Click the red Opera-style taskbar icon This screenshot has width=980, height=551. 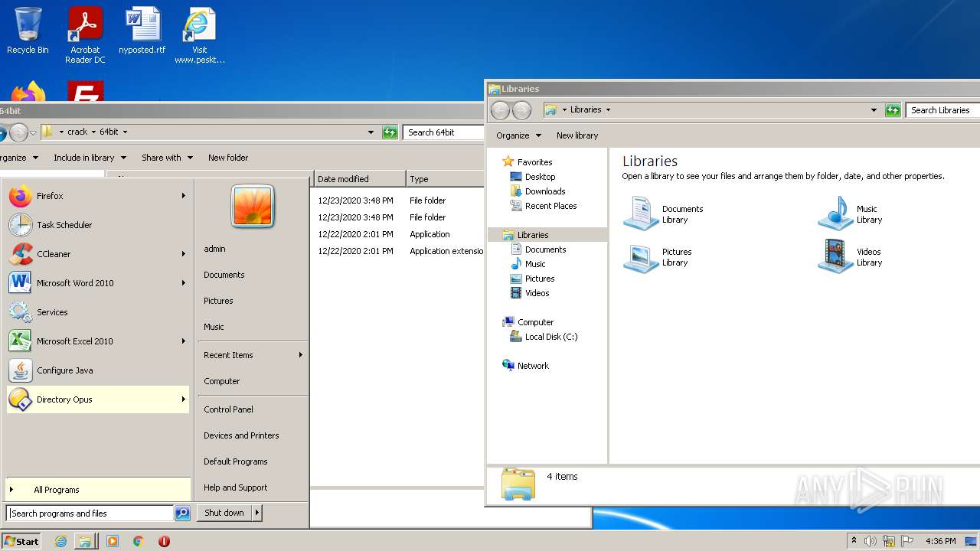tap(164, 541)
